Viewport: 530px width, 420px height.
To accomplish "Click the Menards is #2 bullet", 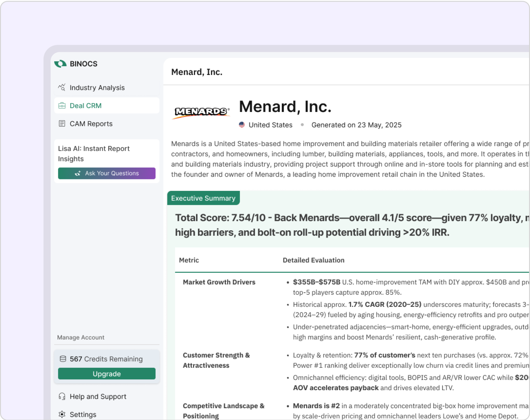I will pos(411,411).
